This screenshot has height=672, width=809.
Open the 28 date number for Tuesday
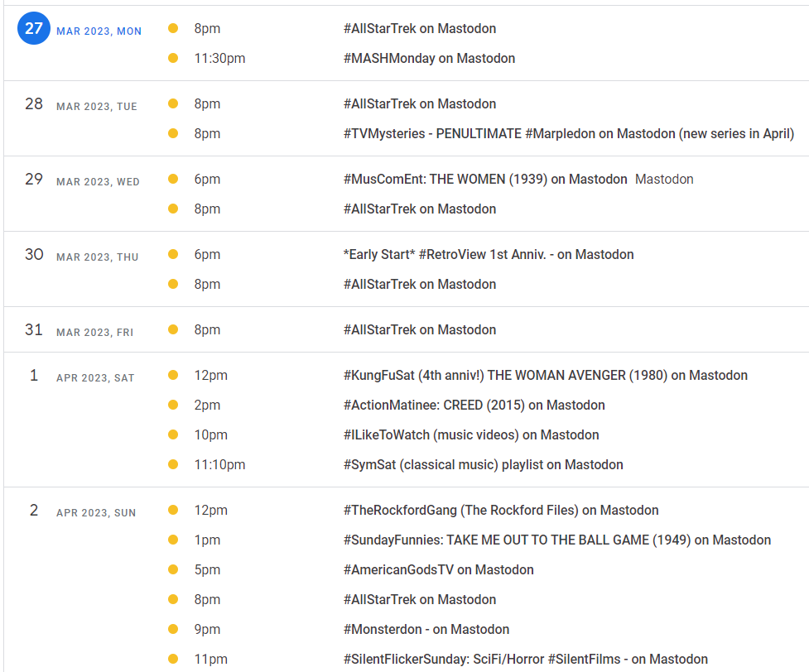point(34,103)
